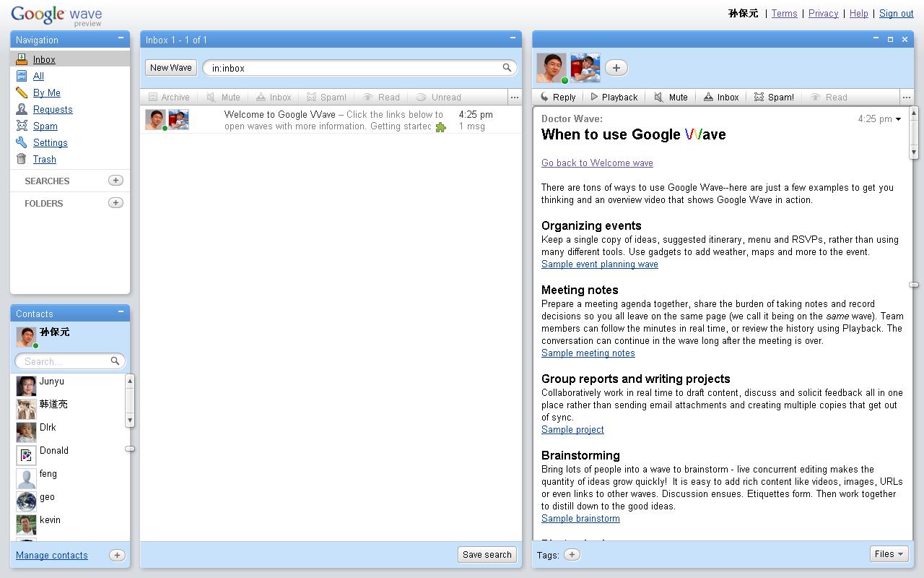
Task: Select the Requests person icon
Action: (x=22, y=109)
